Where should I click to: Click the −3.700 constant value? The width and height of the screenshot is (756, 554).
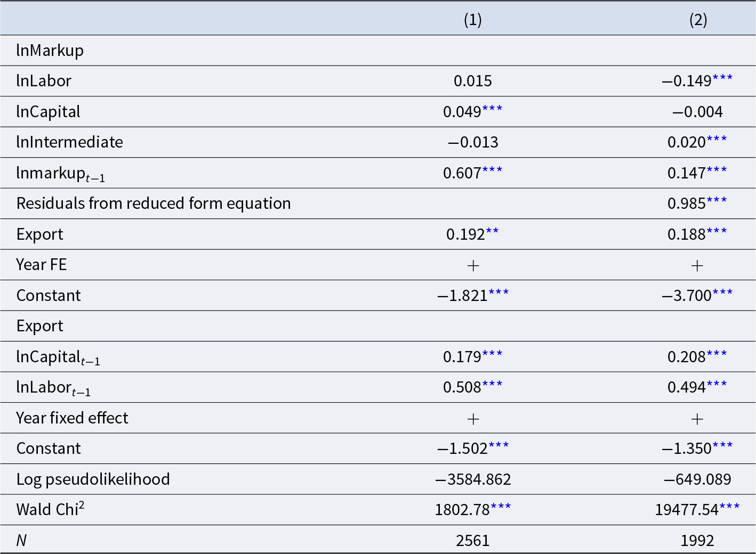(687, 296)
